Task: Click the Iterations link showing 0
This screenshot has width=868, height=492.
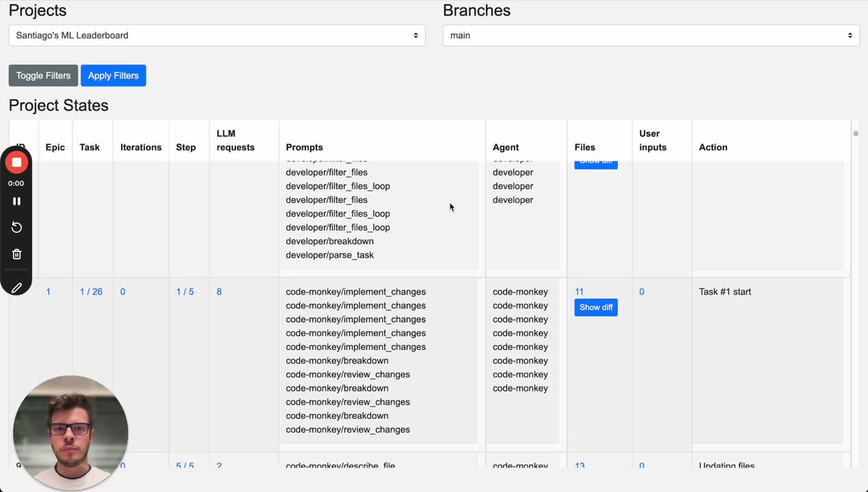Action: coord(122,292)
